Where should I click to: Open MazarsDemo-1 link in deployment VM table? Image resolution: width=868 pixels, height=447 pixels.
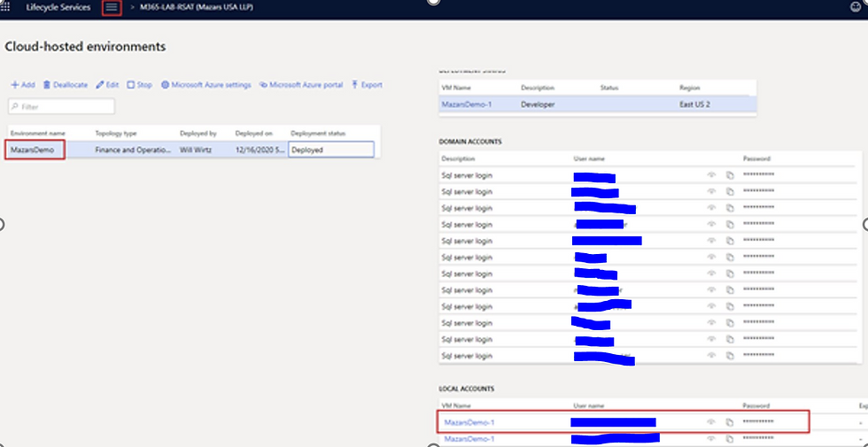[x=466, y=104]
